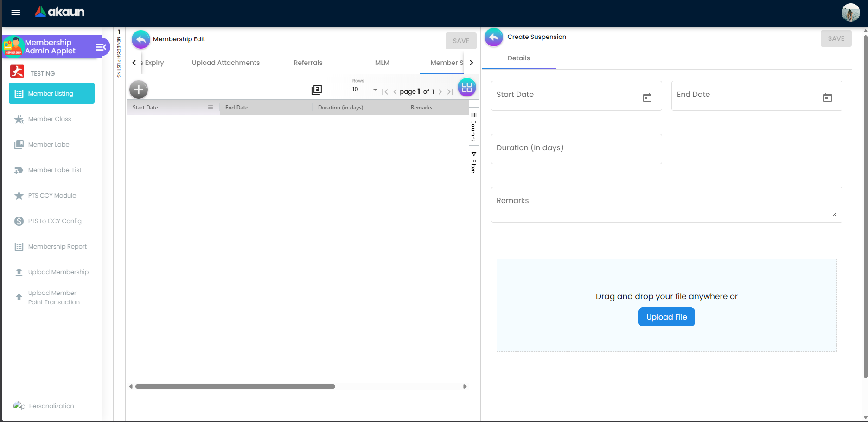
Task: Open the user profile avatar
Action: click(850, 13)
